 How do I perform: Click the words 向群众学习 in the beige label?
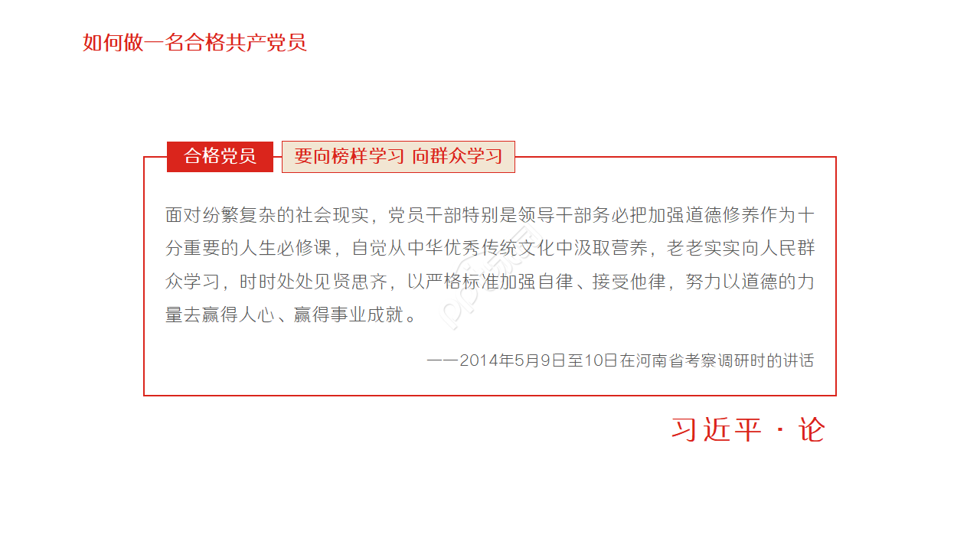tap(457, 157)
